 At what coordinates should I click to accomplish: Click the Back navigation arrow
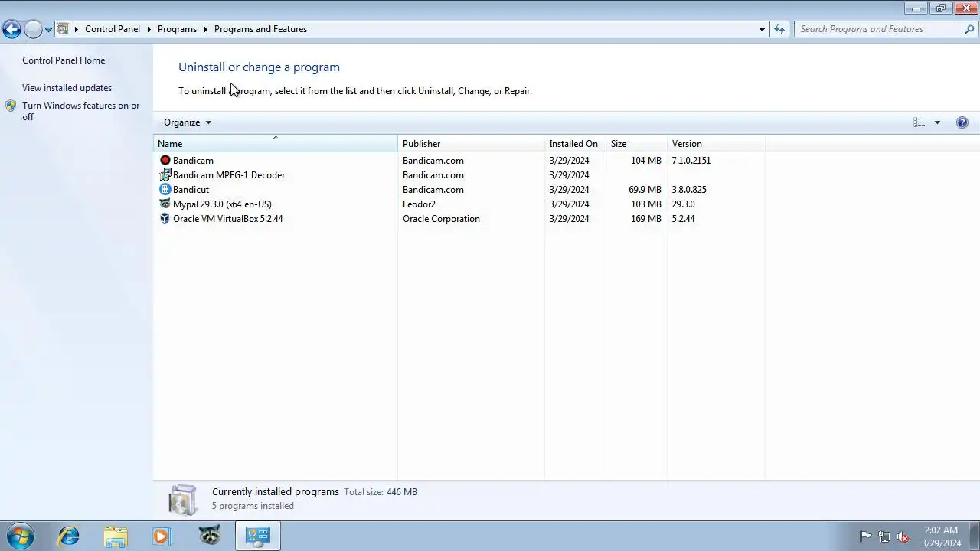click(x=11, y=29)
